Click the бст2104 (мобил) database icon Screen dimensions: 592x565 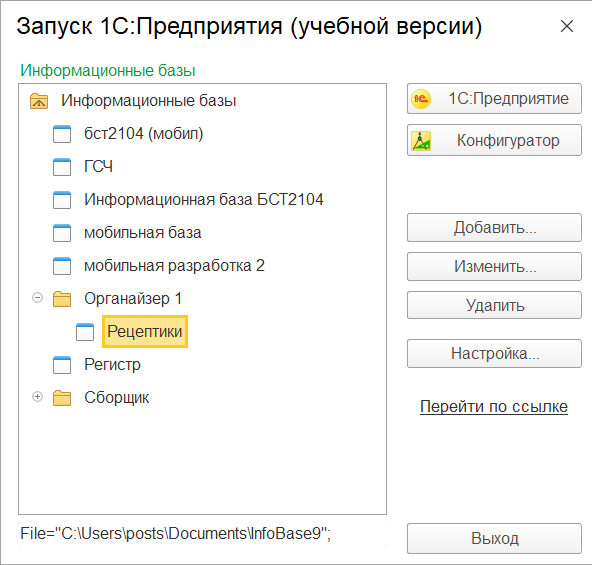pos(62,134)
